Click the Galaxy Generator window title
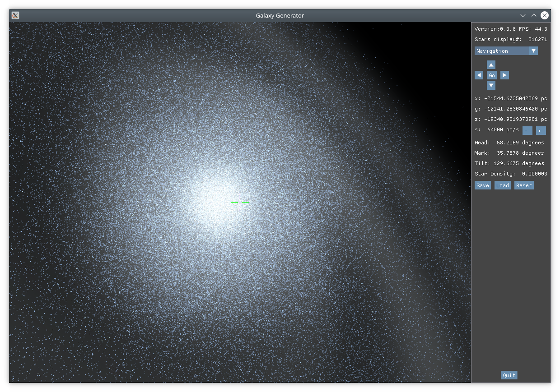The width and height of the screenshot is (560, 392). coord(280,15)
